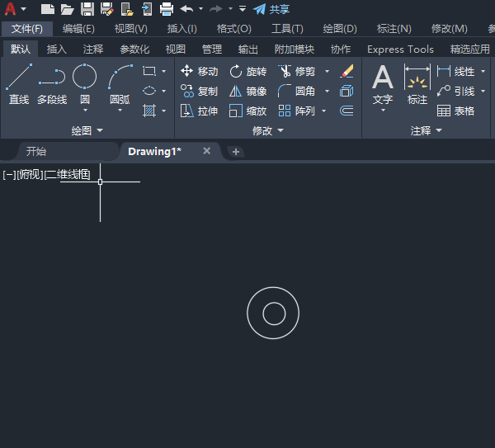
Task: Open the AutoCAD application menu logo
Action: (10, 9)
